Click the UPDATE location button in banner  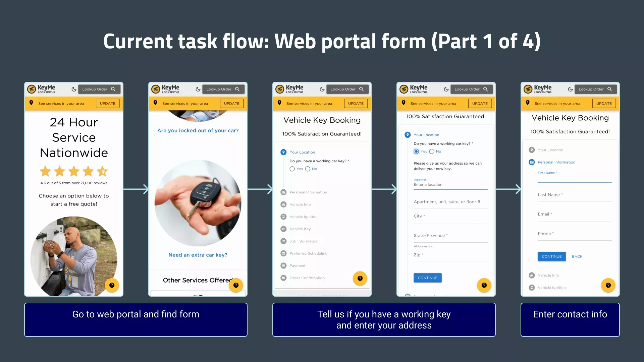coord(107,103)
